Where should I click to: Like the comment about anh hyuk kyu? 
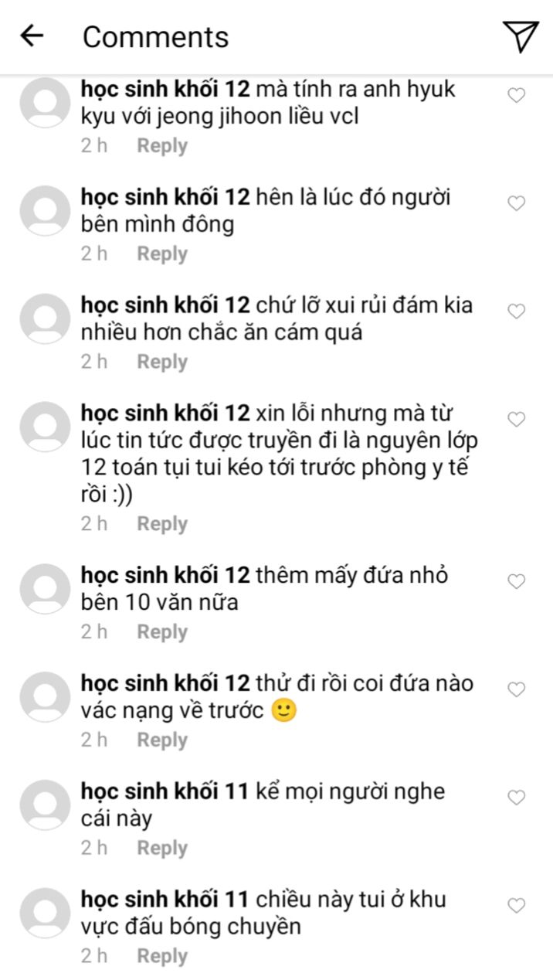coord(516,95)
